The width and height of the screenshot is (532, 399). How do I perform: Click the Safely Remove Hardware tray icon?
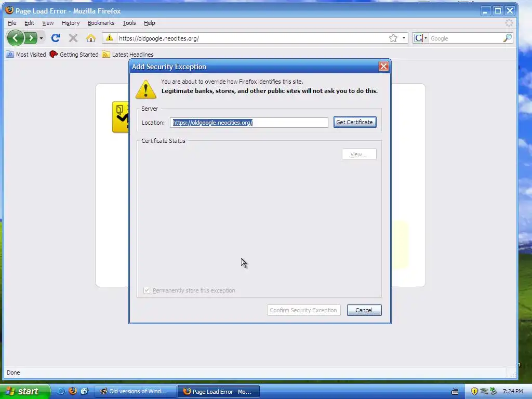[493, 391]
